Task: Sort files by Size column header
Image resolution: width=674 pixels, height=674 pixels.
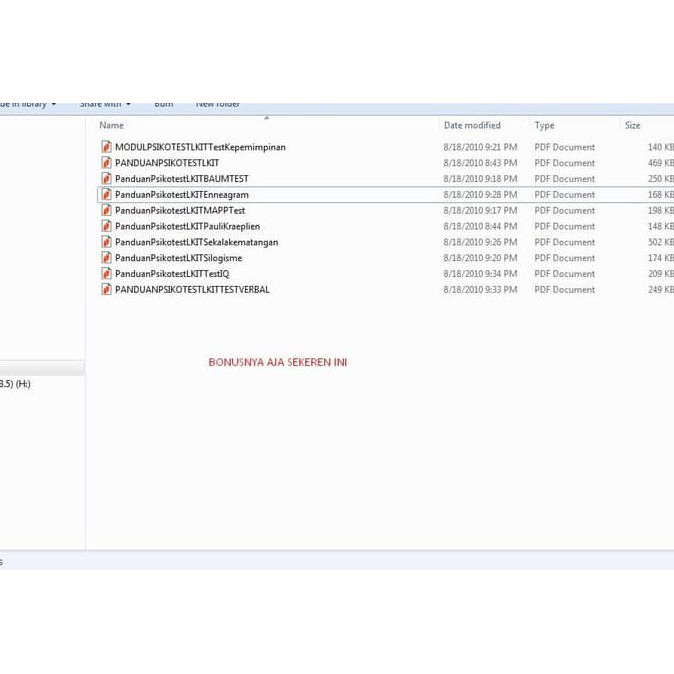Action: click(x=633, y=126)
